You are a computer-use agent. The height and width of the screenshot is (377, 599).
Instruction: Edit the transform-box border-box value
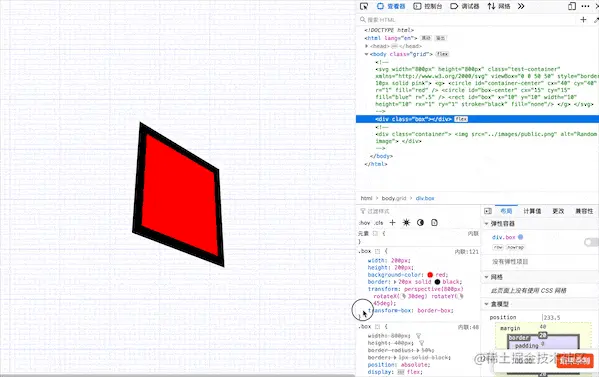[x=435, y=311]
